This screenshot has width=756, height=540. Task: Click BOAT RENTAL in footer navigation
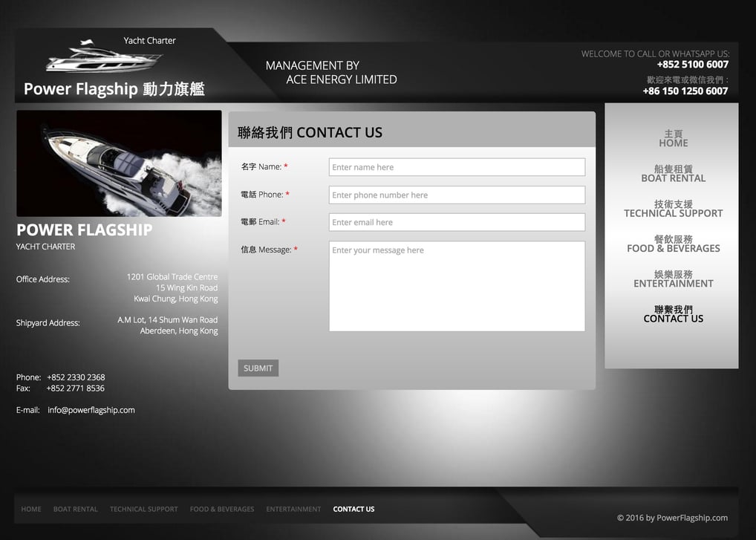pyautogui.click(x=76, y=509)
